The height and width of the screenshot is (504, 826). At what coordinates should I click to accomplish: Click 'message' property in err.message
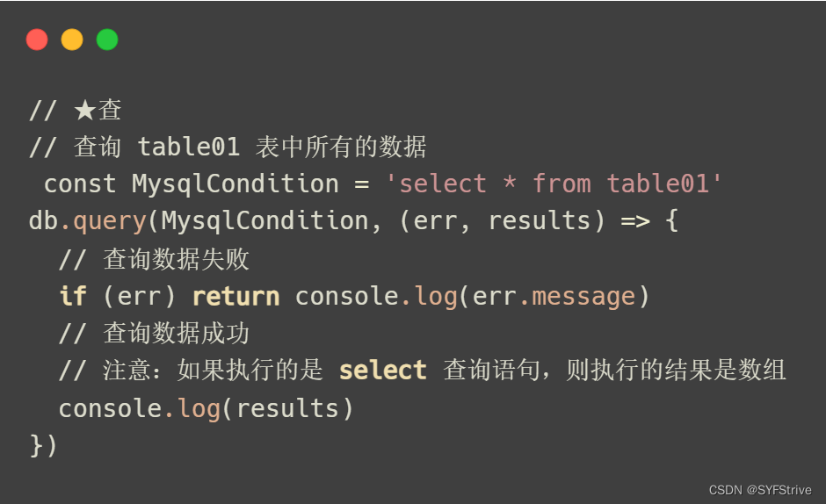tap(583, 298)
